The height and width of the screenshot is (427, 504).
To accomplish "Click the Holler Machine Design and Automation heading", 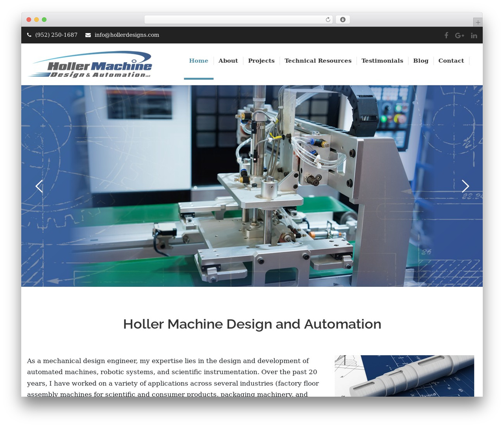I will (x=252, y=324).
